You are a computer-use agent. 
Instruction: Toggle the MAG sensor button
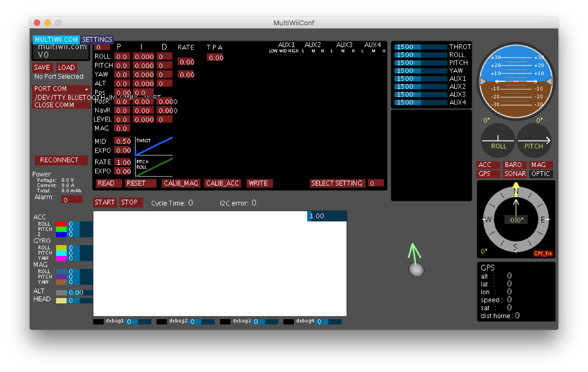[x=541, y=165]
